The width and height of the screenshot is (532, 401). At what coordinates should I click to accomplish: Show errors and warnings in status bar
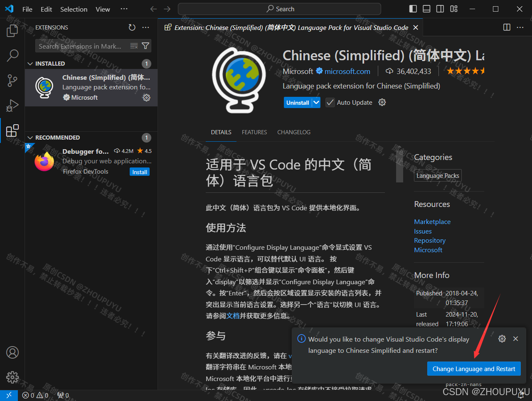pyautogui.click(x=35, y=395)
